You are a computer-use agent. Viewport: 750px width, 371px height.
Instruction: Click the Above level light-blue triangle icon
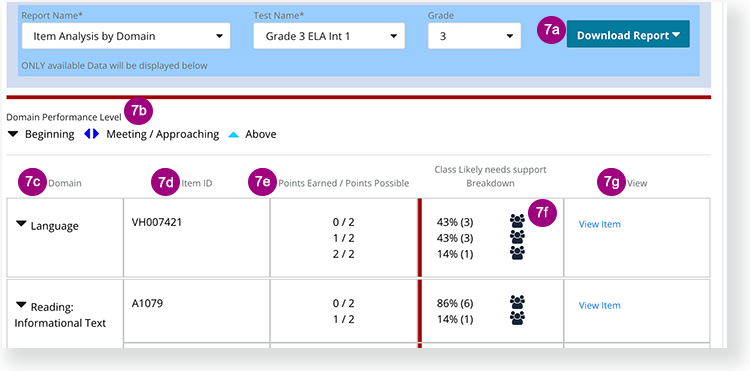[233, 135]
